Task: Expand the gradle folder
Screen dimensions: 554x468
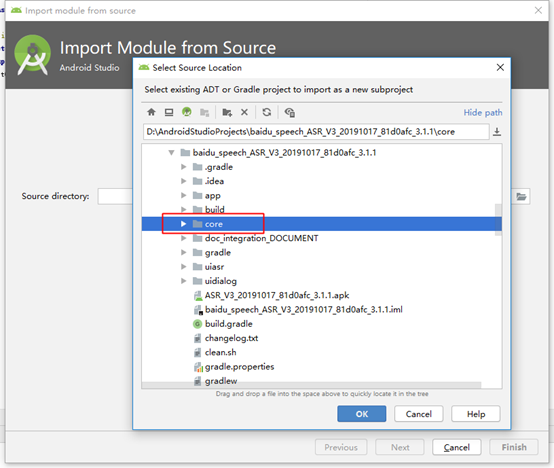Action: click(183, 253)
